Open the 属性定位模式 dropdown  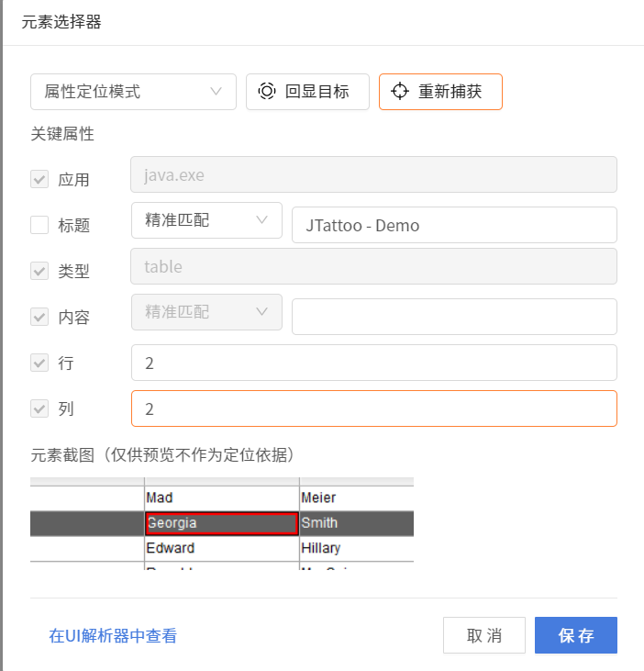click(133, 92)
